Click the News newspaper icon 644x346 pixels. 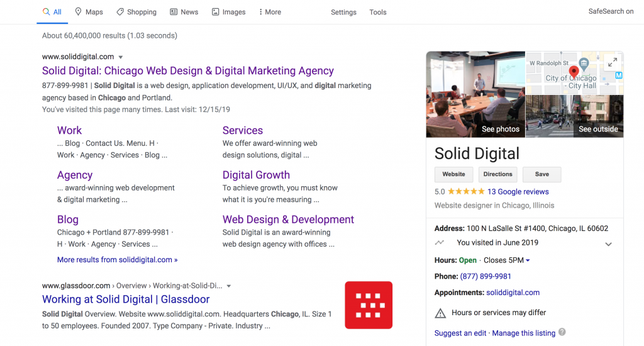(174, 12)
